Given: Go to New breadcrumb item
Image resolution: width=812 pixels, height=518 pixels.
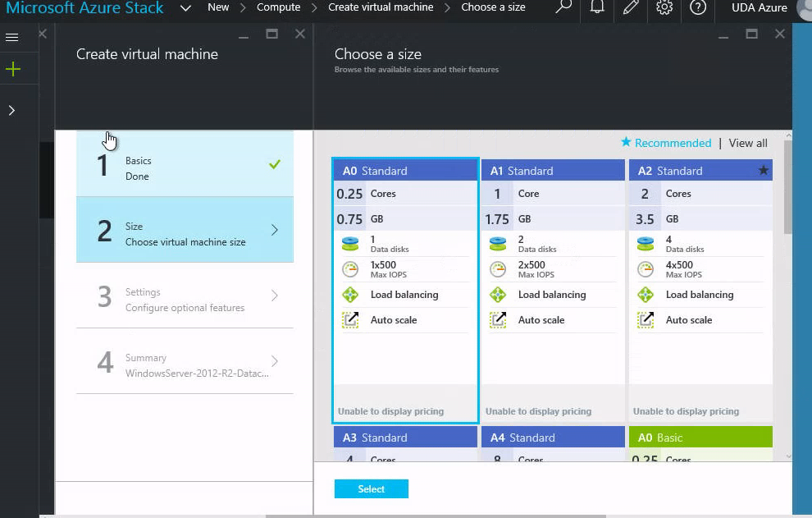Looking at the screenshot, I should 218,7.
